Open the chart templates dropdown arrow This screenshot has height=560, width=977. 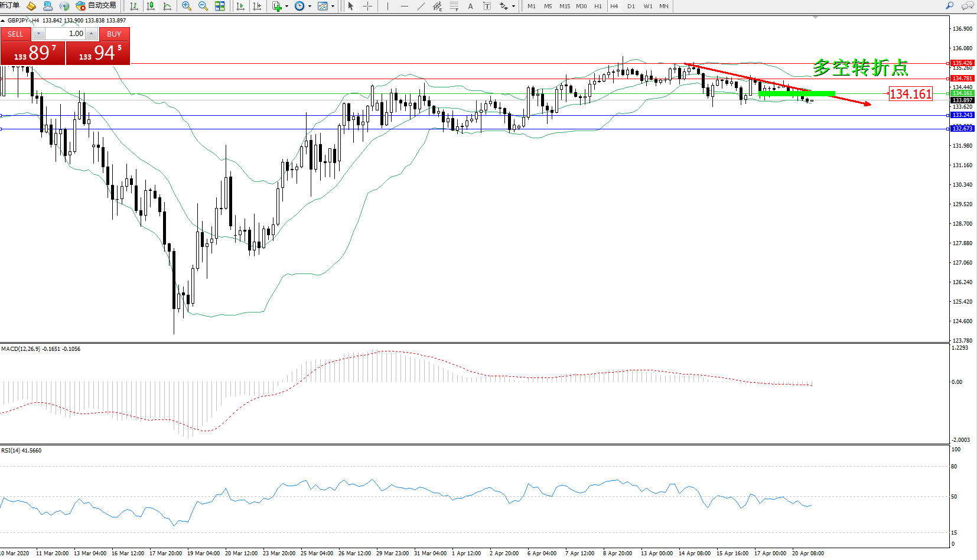[x=333, y=6]
